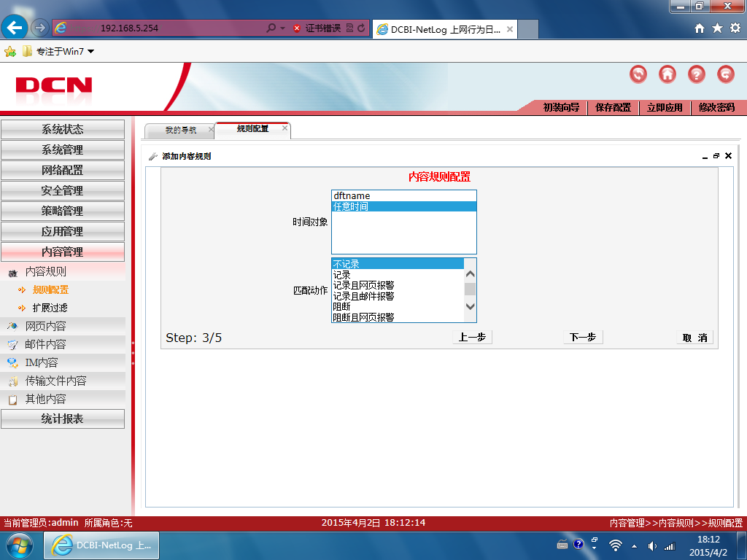This screenshot has width=747, height=560.
Task: Click the 网页内容 sidebar icon
Action: (13, 327)
